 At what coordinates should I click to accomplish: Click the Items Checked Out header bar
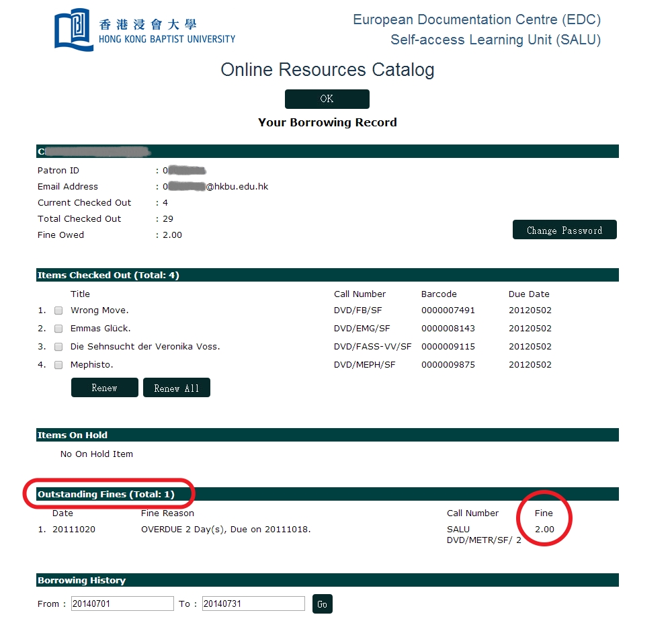coord(108,276)
